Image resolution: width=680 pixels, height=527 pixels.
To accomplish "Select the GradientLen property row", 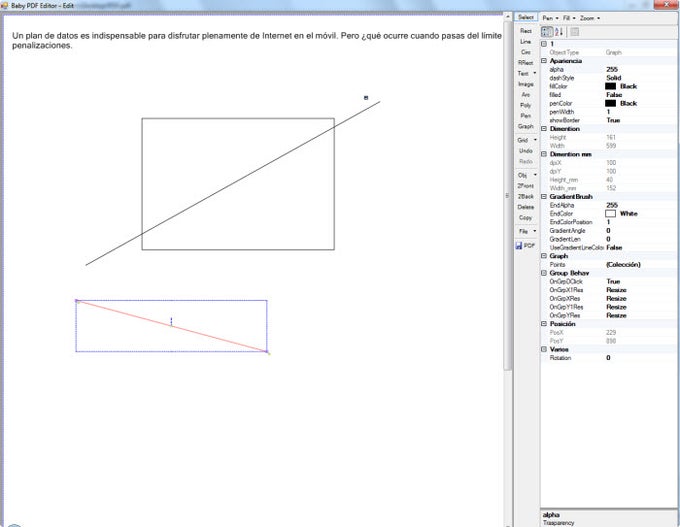I will [609, 239].
